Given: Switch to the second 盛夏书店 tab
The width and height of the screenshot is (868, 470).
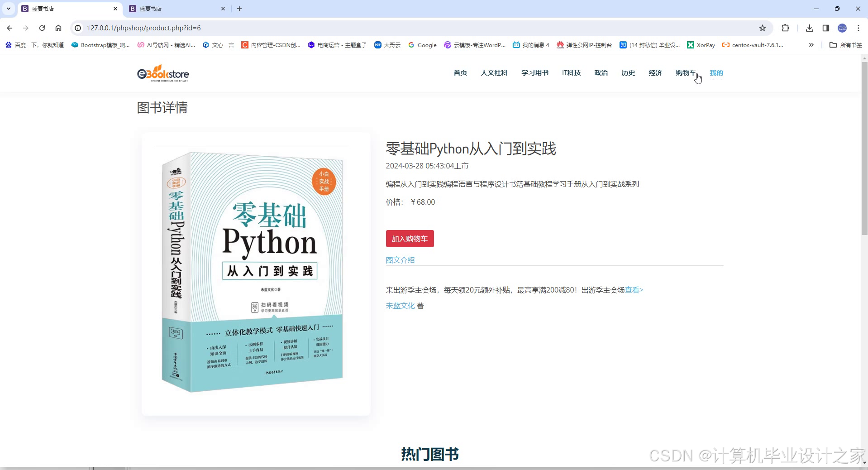Looking at the screenshot, I should click(176, 9).
